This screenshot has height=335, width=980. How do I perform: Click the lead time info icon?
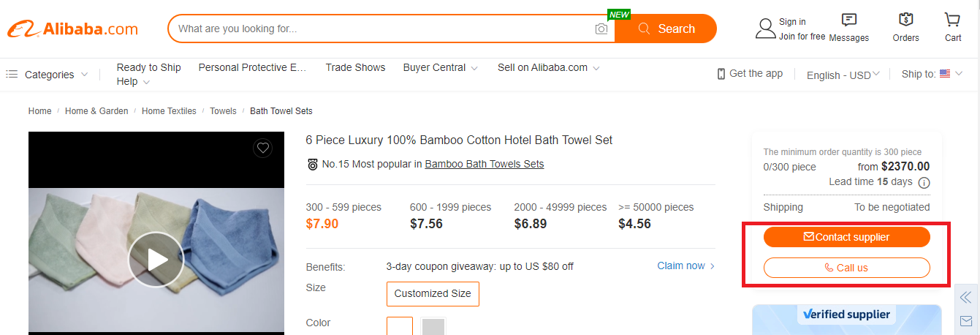[924, 182]
